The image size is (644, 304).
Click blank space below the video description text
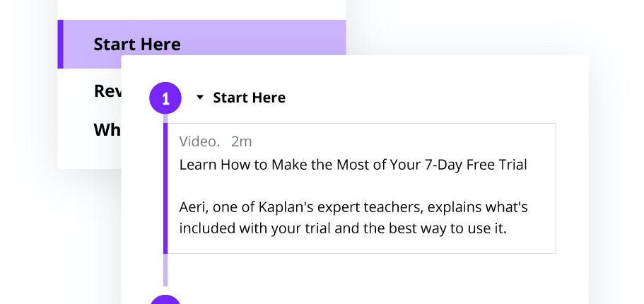pos(361,245)
